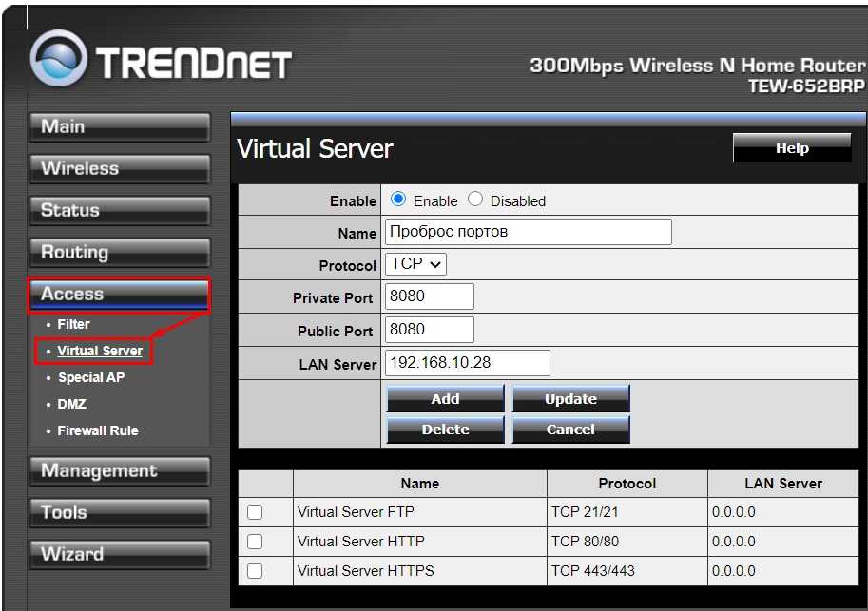Image resolution: width=868 pixels, height=611 pixels.
Task: Go to the Wireless menu section
Action: pyautogui.click(x=119, y=169)
